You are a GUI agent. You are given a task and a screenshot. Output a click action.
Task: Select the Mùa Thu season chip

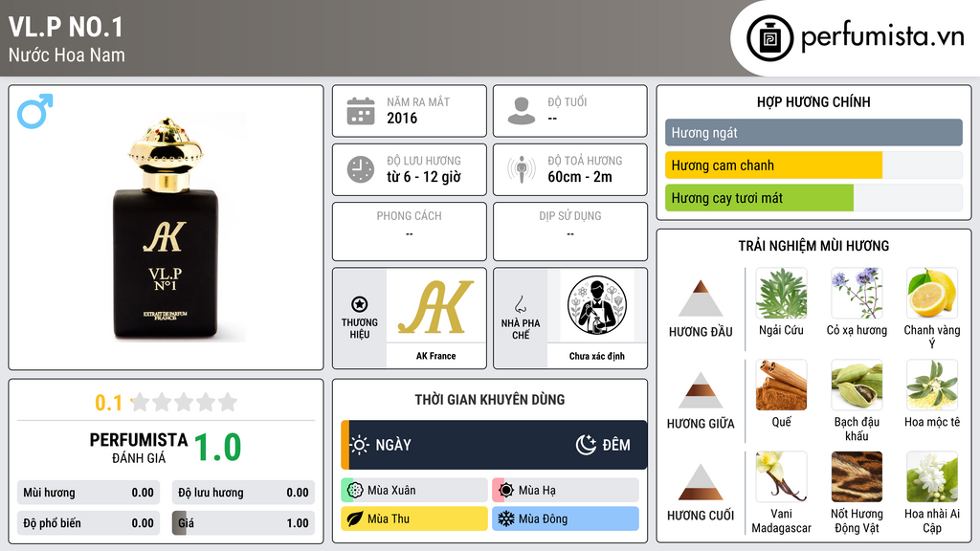414,518
